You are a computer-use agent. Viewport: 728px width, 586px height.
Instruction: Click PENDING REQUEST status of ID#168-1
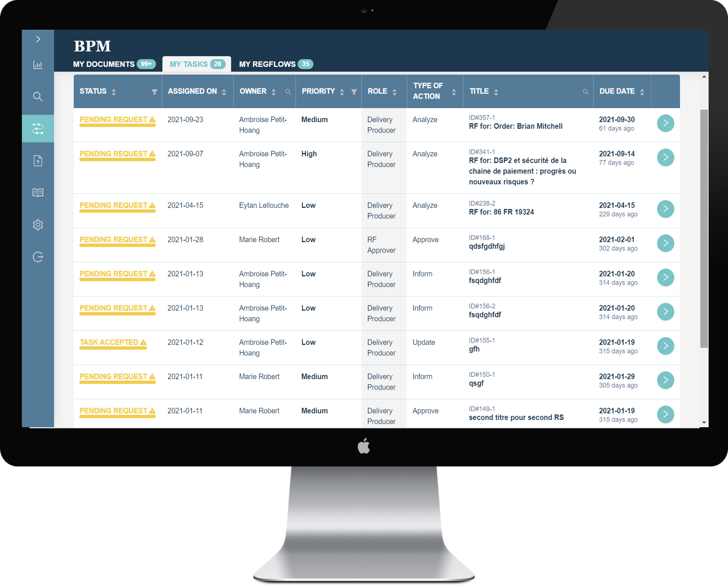[118, 240]
